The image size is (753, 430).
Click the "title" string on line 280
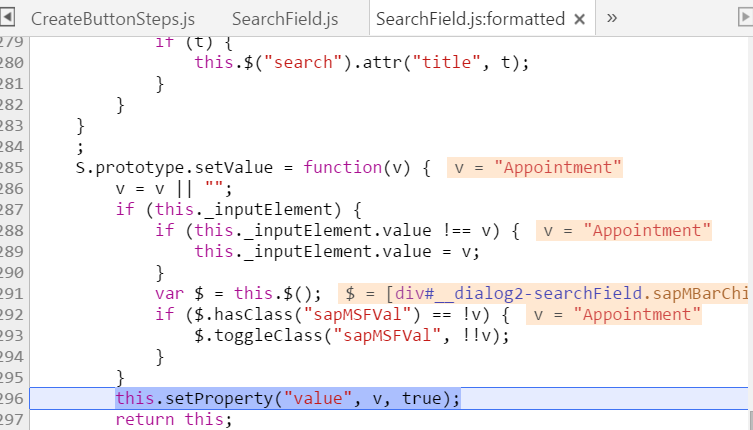446,62
